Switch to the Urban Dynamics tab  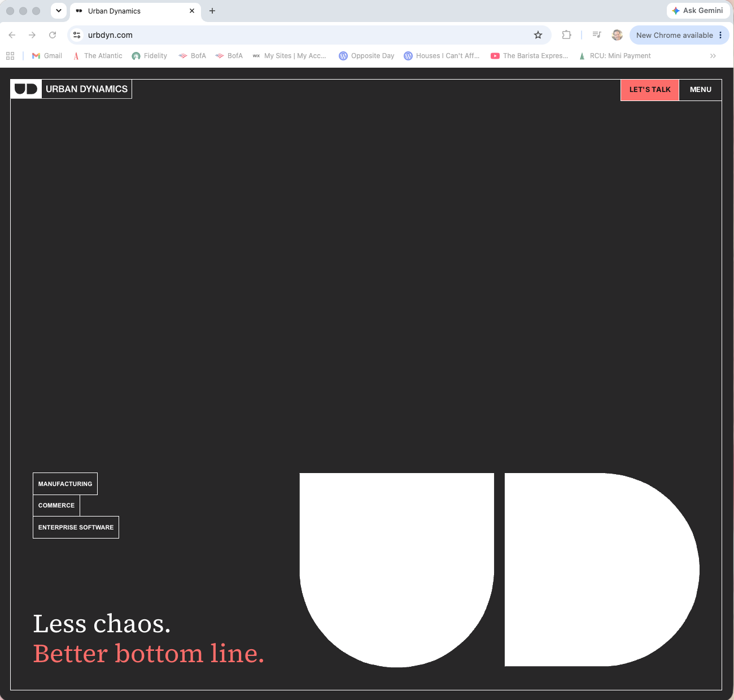tap(136, 11)
